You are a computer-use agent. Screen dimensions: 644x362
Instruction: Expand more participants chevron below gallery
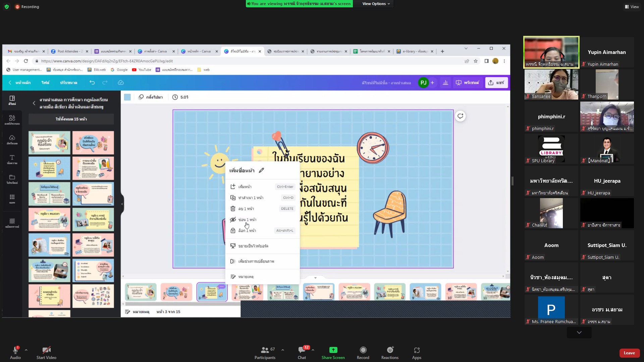click(x=579, y=333)
